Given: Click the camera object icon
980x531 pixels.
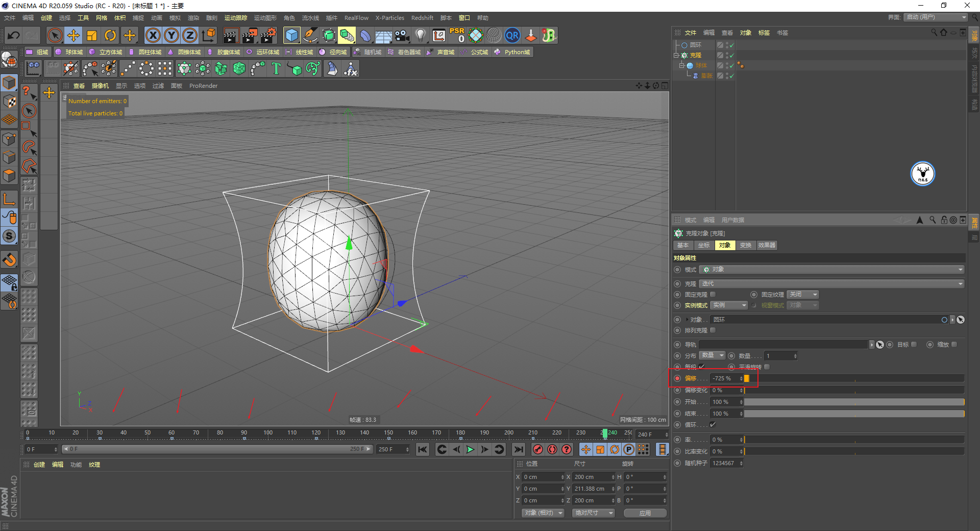Looking at the screenshot, I should pos(402,35).
